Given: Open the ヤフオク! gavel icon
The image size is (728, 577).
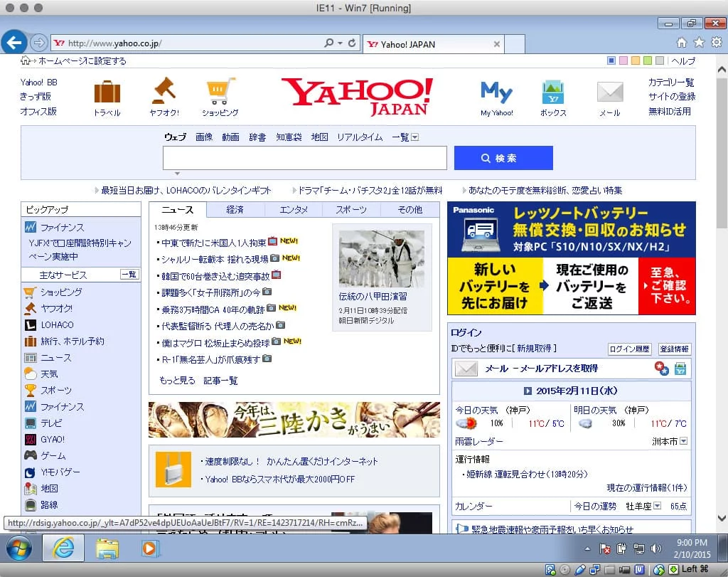Looking at the screenshot, I should point(164,90).
